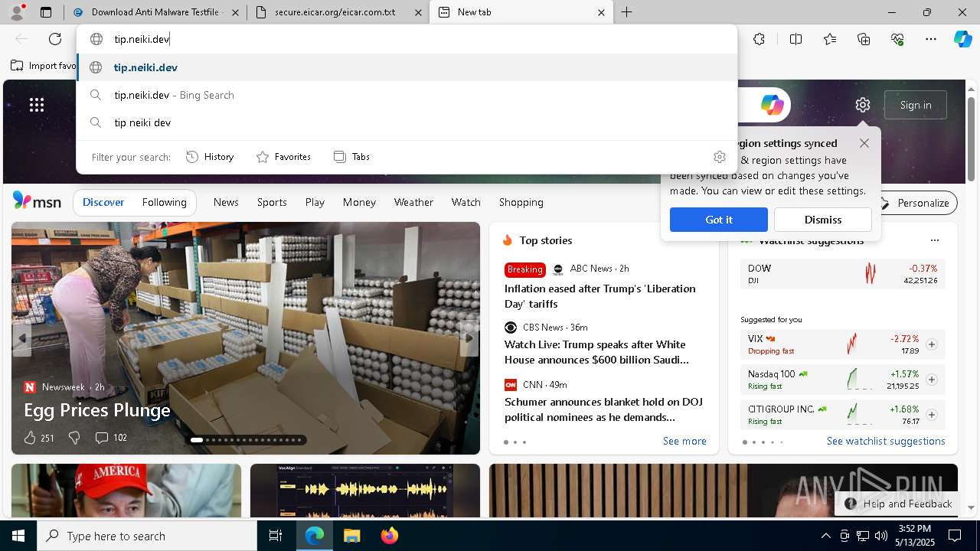Image resolution: width=980 pixels, height=551 pixels.
Task: Open See more top stories link
Action: 684,441
